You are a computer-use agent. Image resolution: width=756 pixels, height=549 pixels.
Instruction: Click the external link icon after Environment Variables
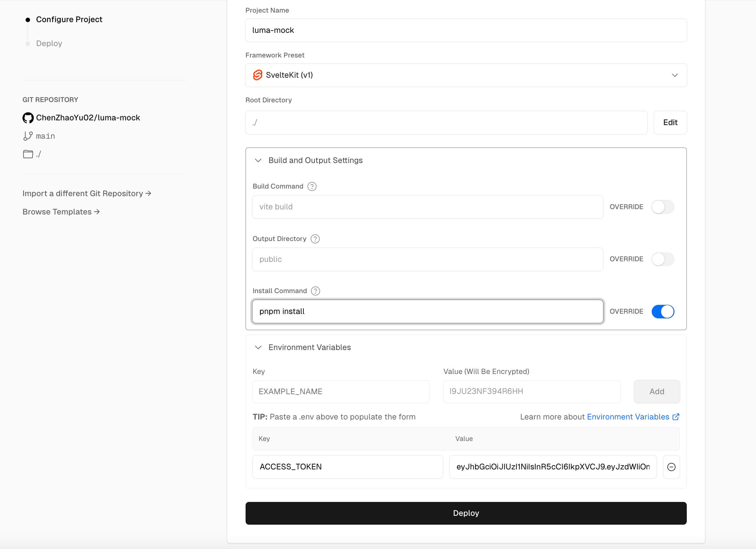point(676,417)
